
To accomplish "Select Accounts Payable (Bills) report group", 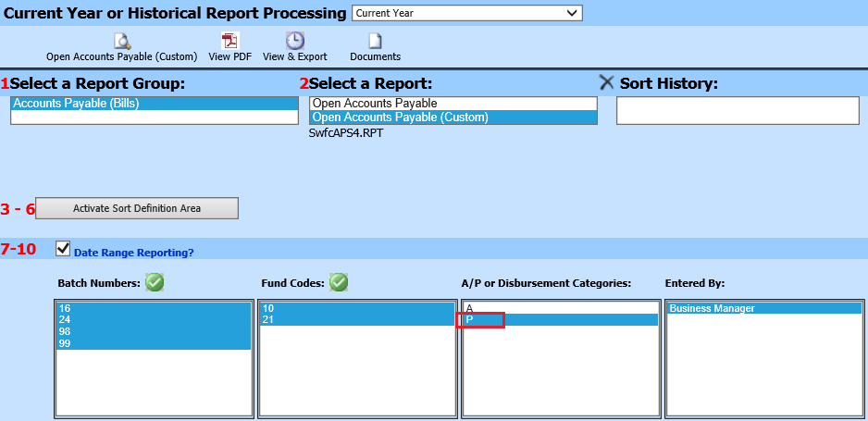I will (154, 104).
